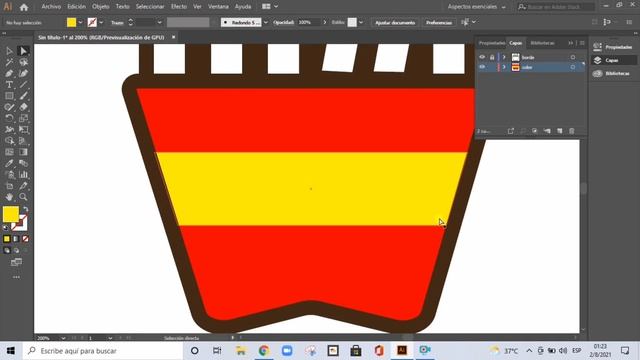Set paint mode to None
This screenshot has width=640, height=360.
(25, 239)
